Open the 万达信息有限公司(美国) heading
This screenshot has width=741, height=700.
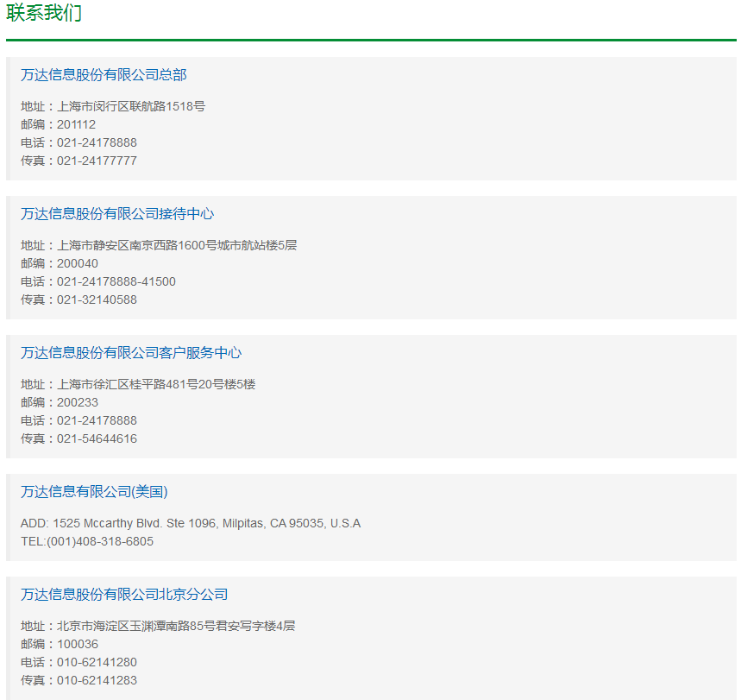click(x=94, y=492)
